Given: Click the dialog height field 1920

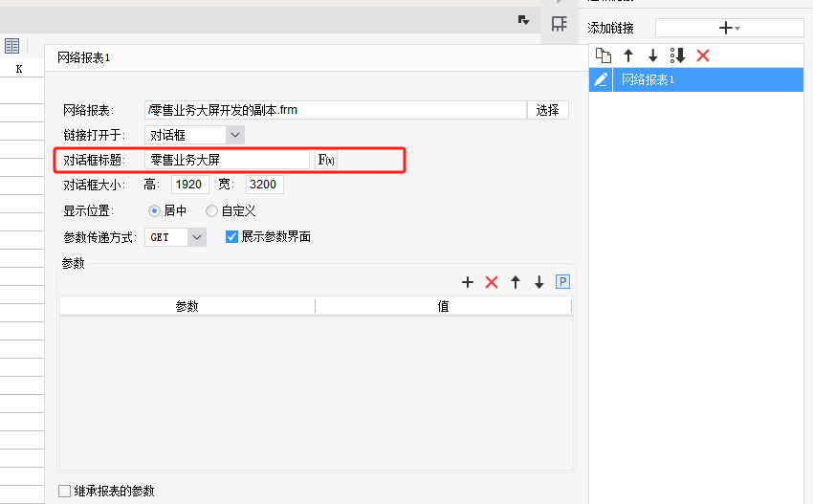Looking at the screenshot, I should point(189,185).
